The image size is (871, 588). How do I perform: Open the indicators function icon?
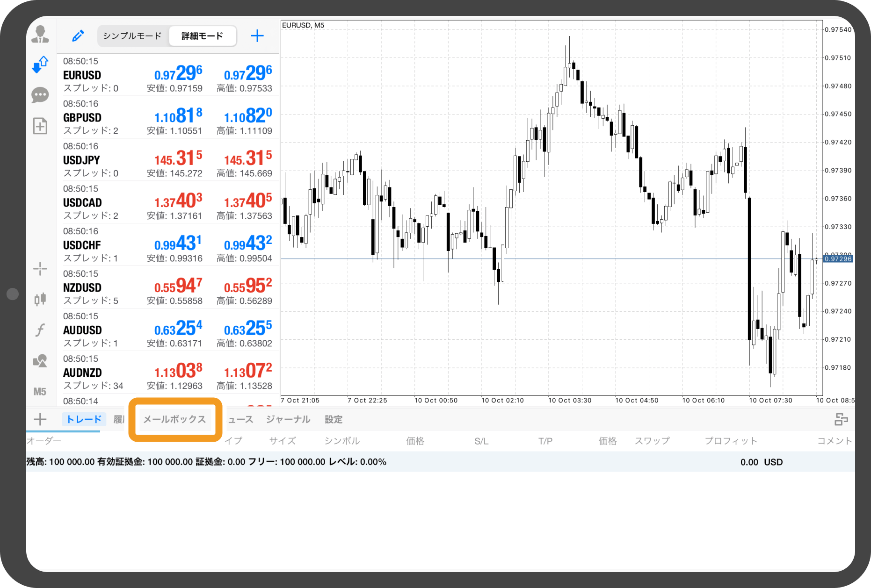pos(40,330)
